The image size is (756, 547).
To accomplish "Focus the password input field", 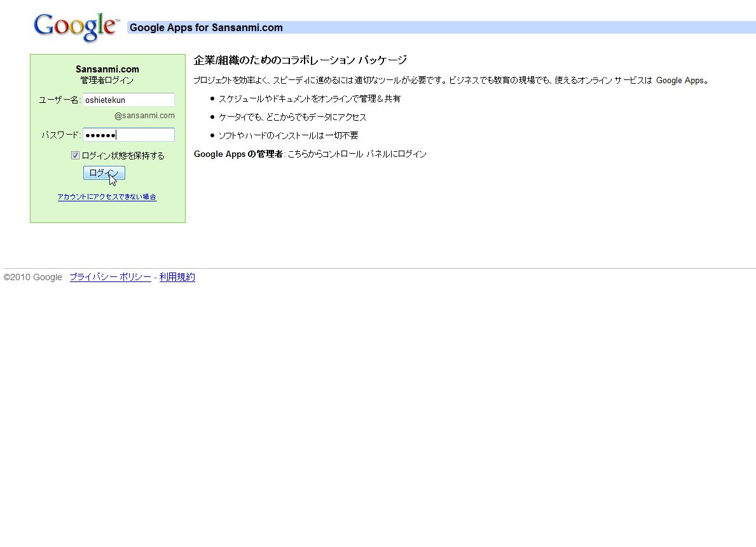I will pos(128,135).
